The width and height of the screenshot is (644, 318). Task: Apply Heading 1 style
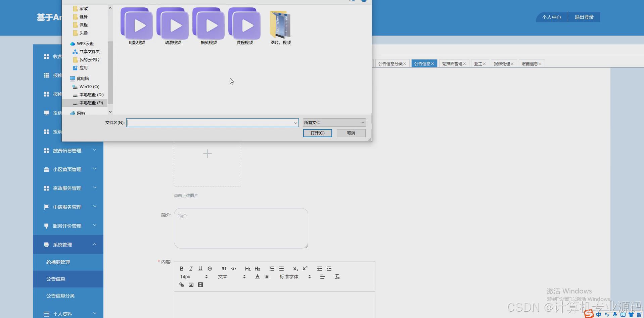(x=248, y=269)
